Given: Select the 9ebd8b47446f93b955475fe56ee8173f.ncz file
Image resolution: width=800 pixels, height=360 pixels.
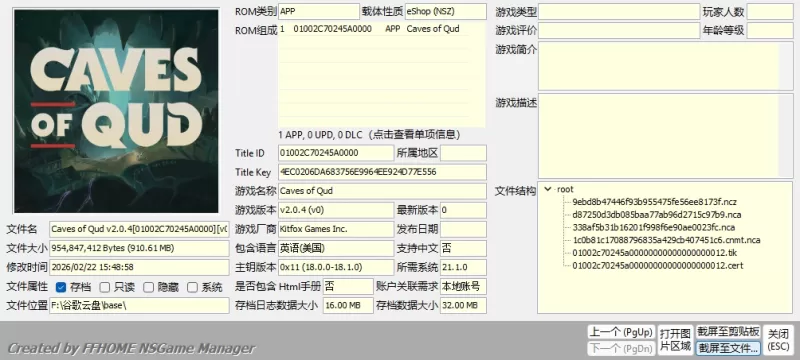Looking at the screenshot, I should [654, 202].
